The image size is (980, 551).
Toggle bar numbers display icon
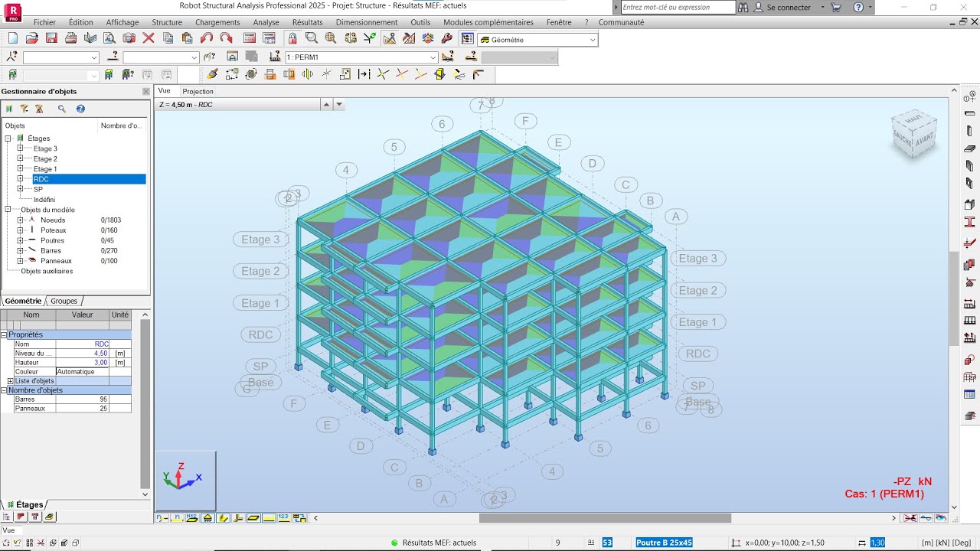click(177, 518)
